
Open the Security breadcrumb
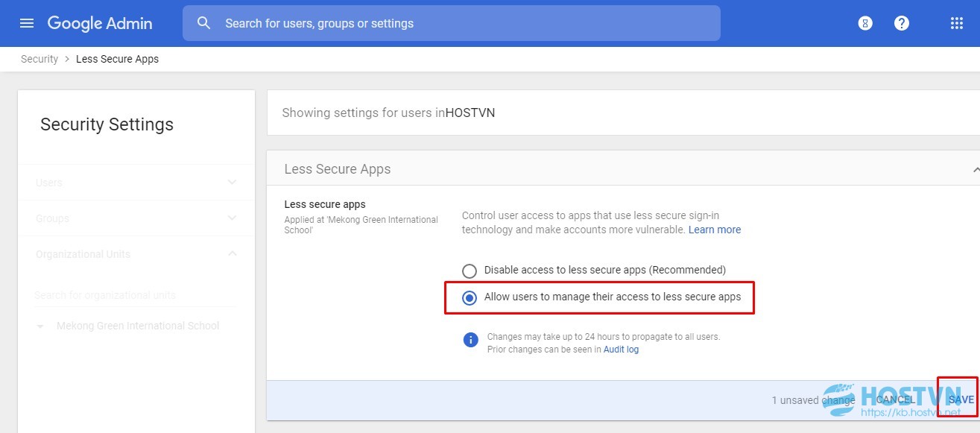point(39,59)
